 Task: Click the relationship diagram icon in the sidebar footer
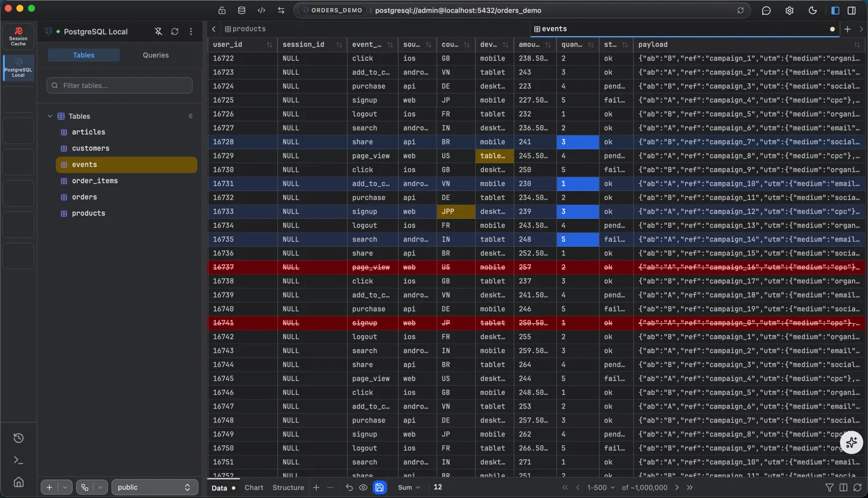point(85,488)
